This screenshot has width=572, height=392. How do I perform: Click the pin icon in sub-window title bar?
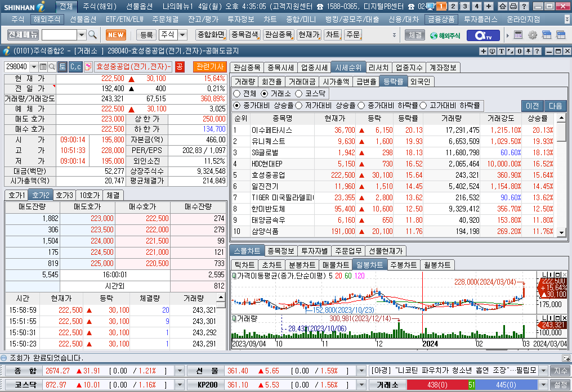coord(528,51)
